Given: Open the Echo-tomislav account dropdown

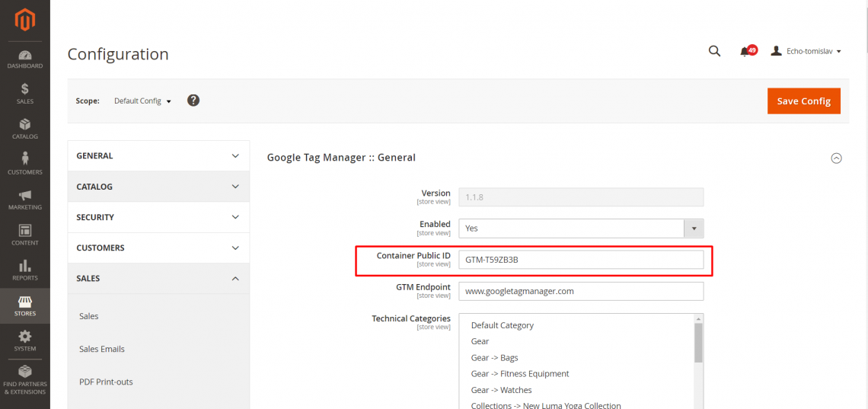Looking at the screenshot, I should pyautogui.click(x=806, y=51).
